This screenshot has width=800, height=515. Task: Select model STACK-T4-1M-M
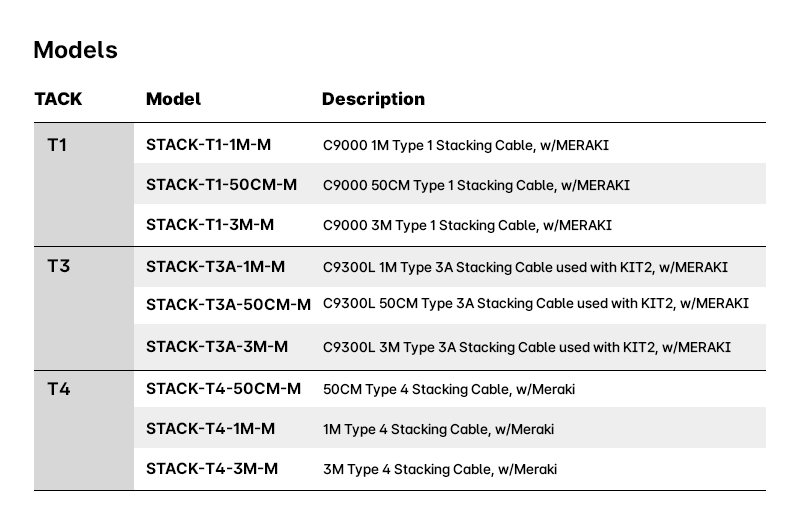pos(210,429)
